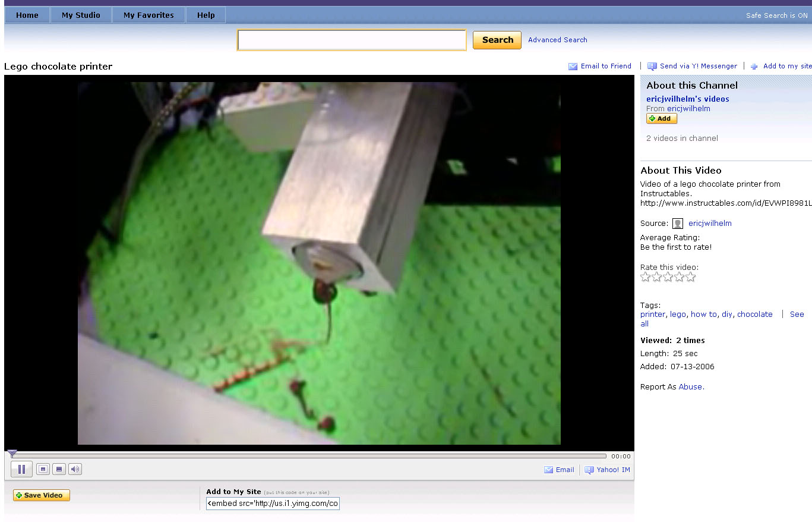Click Send via Y! Messenger link

coord(699,66)
